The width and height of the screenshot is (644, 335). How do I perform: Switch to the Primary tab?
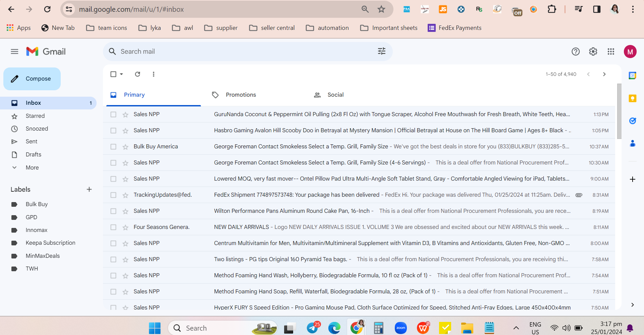coord(154,95)
